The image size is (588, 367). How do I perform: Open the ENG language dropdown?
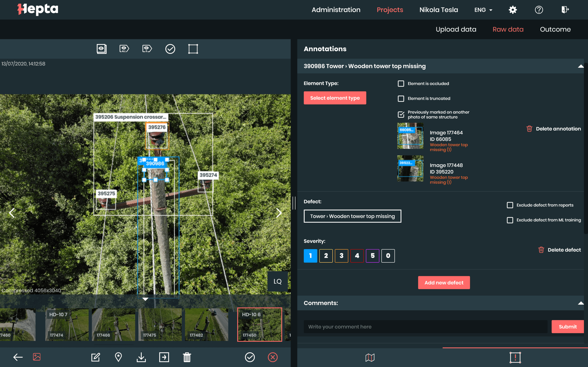[x=483, y=10]
